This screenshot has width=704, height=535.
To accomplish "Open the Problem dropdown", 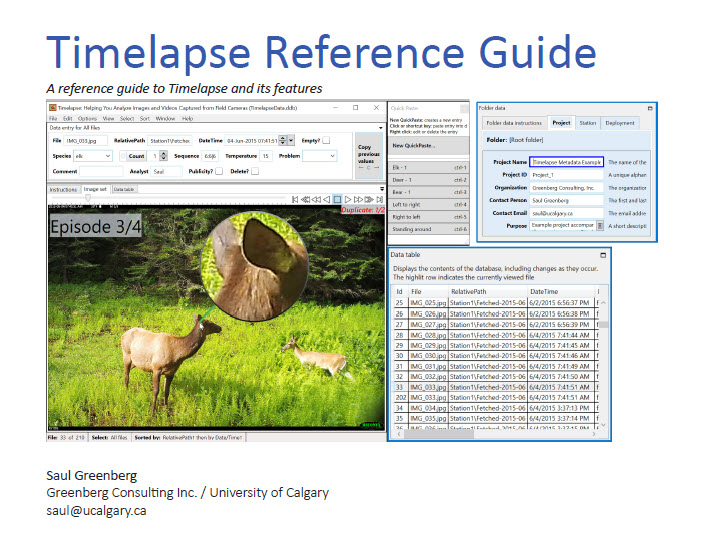I will click(x=320, y=156).
